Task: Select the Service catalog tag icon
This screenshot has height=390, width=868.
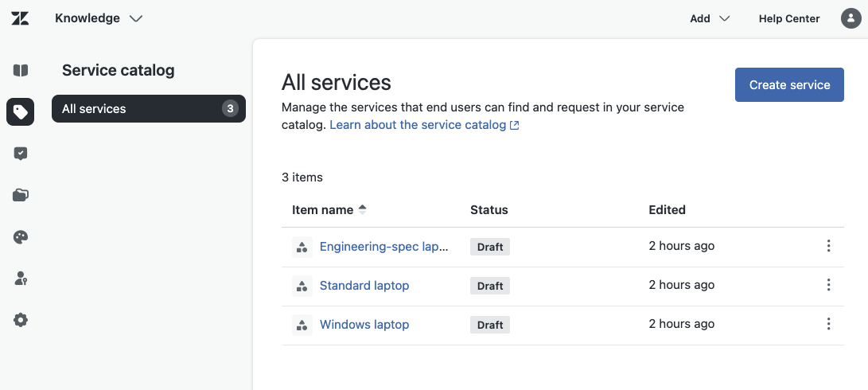Action: [x=21, y=112]
